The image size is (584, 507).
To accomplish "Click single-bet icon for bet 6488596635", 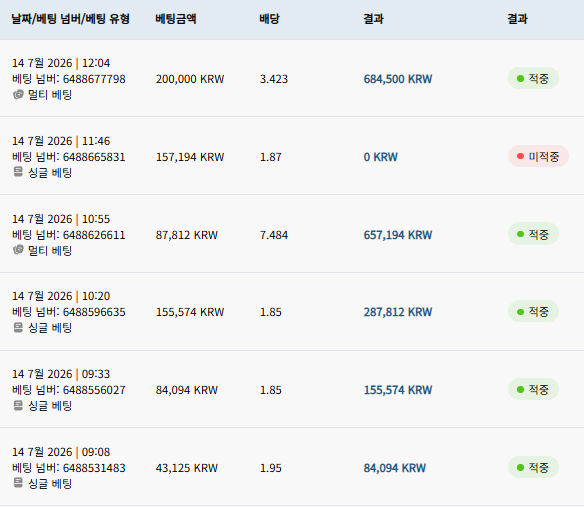I will pos(18,327).
